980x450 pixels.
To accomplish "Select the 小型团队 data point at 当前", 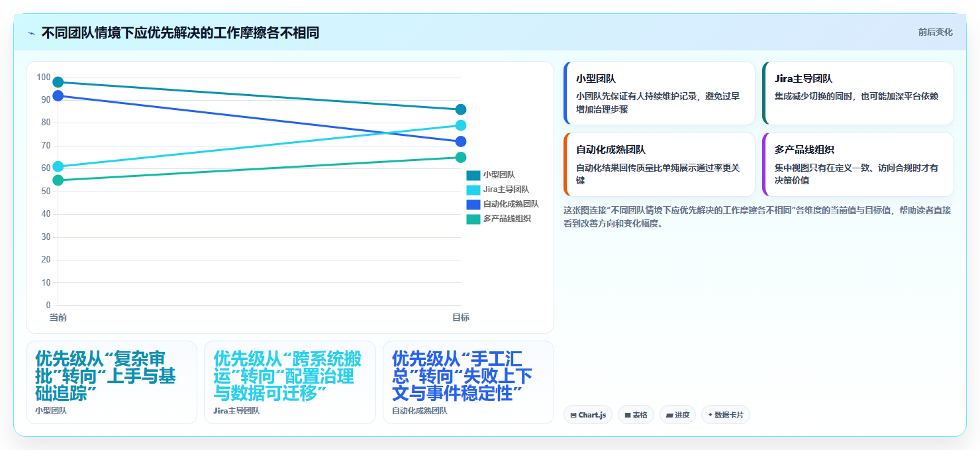I will coord(58,82).
